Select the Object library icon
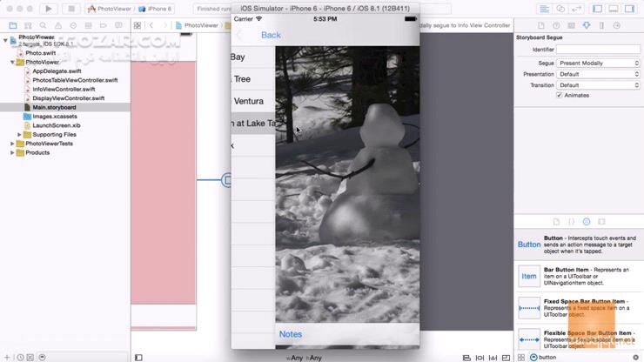The height and width of the screenshot is (362, 644). pos(587,222)
